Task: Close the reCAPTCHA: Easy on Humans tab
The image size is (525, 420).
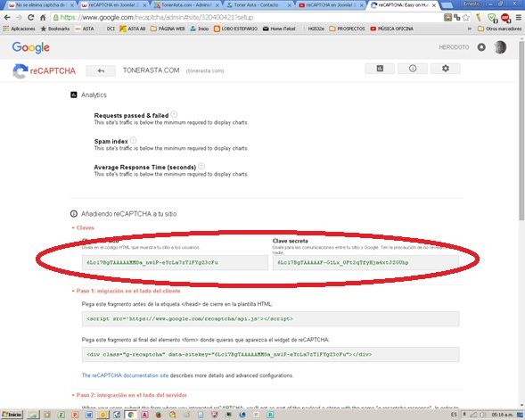Action: 434,5
